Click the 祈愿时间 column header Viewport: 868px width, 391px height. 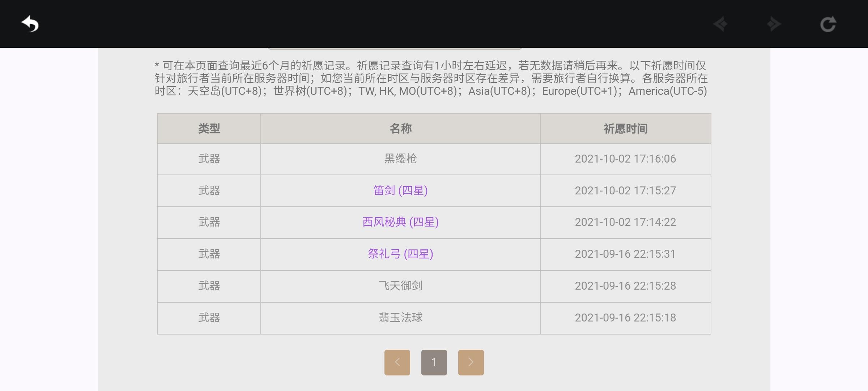click(625, 129)
